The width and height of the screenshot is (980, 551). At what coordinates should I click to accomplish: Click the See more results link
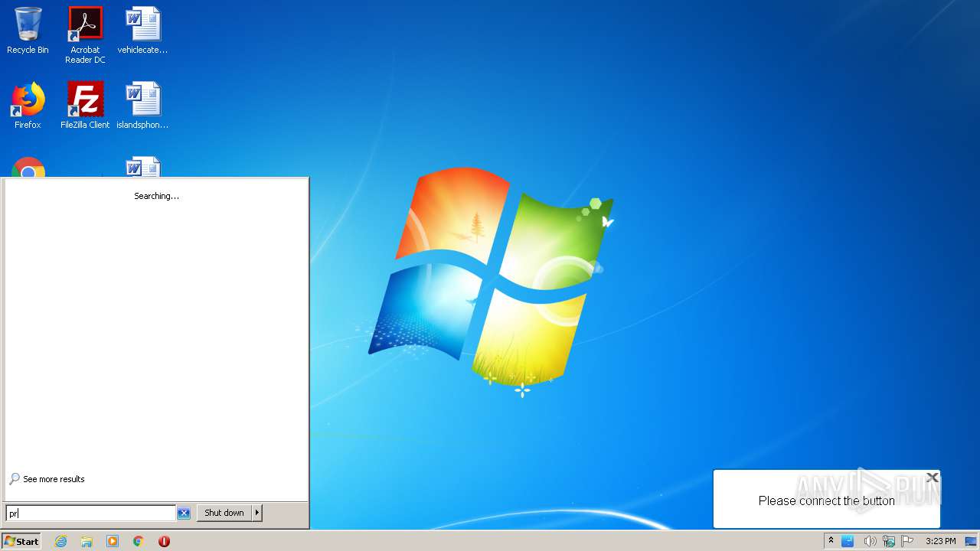point(47,479)
